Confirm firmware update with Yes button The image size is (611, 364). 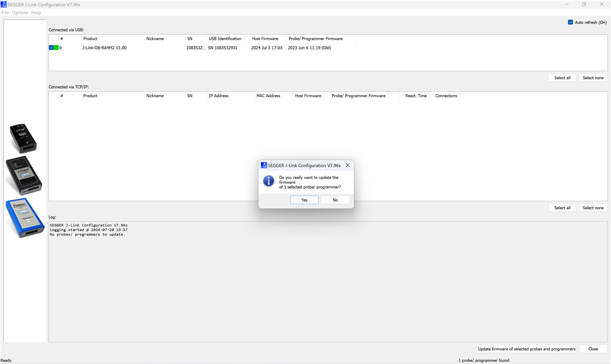(304, 200)
